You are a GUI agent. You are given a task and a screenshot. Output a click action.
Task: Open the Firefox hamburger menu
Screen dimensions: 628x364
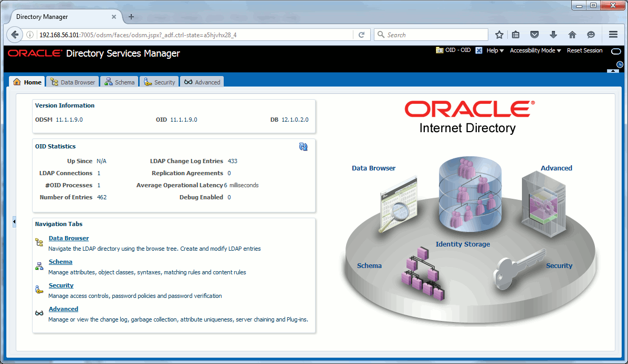click(x=613, y=35)
